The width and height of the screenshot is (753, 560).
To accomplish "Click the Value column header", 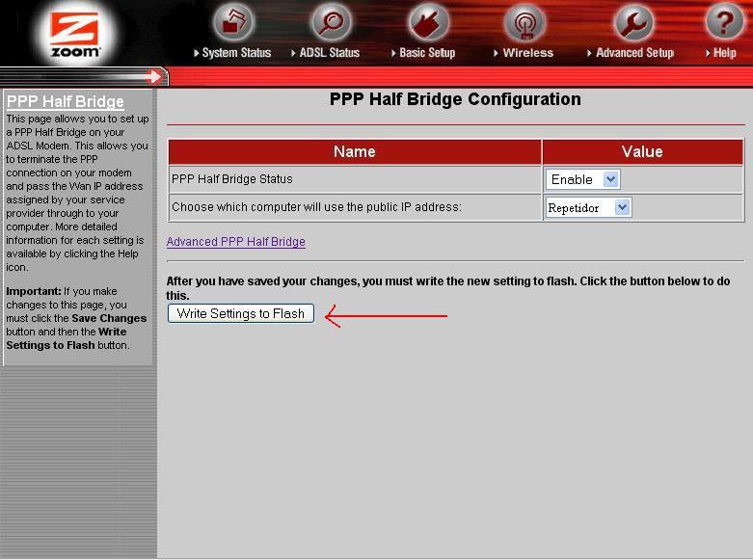I will [x=642, y=151].
